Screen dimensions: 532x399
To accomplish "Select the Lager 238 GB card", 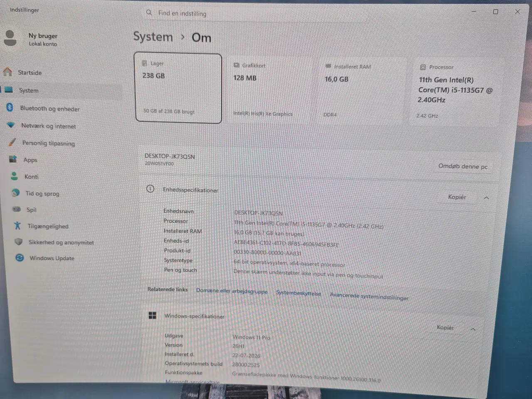I will 178,88.
